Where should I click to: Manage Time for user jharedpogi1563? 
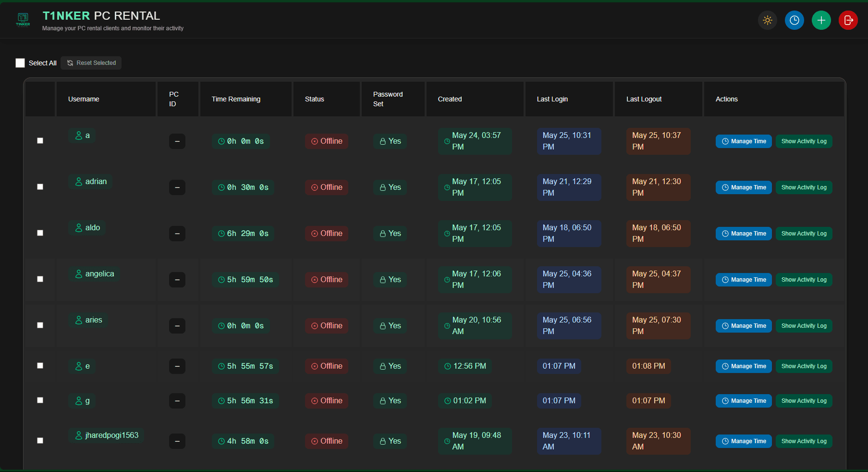744,441
